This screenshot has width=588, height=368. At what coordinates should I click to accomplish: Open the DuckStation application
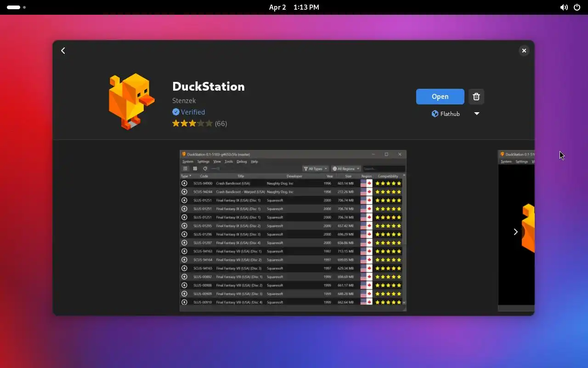pos(440,97)
